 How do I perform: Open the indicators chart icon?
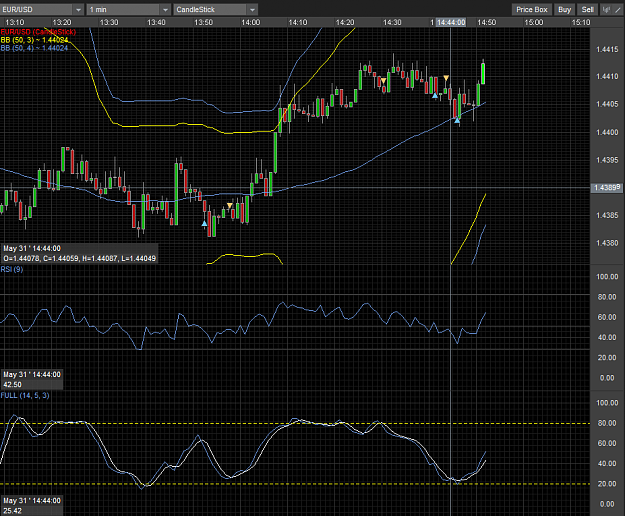(606, 10)
